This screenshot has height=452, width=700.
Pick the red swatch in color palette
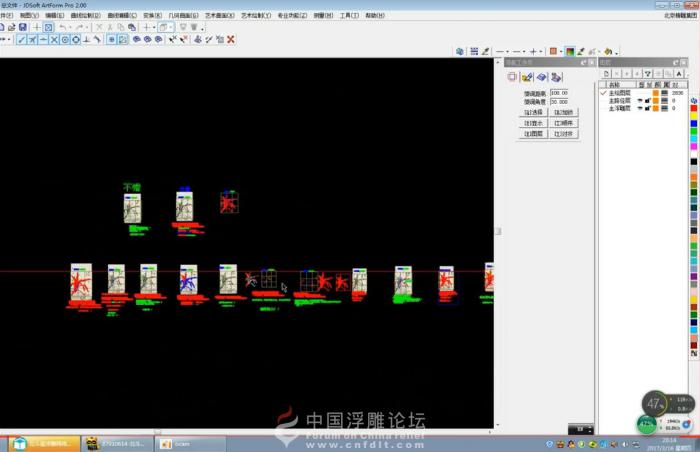click(694, 100)
